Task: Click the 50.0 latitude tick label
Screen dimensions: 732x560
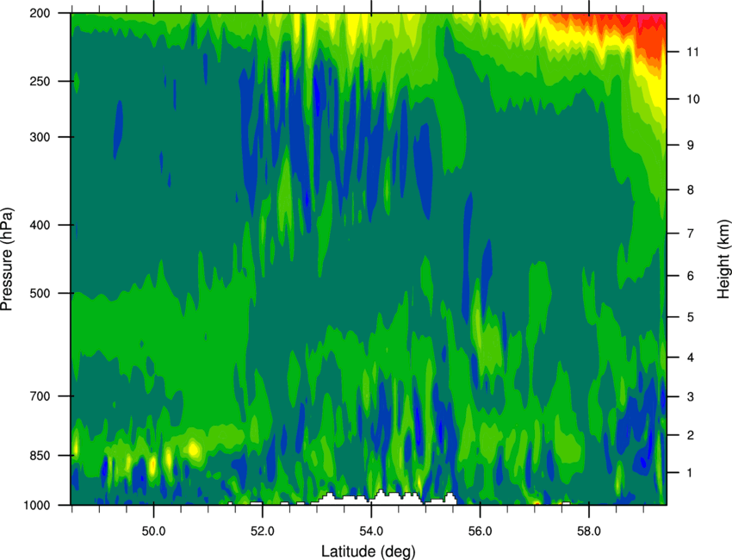Action: 153,532
